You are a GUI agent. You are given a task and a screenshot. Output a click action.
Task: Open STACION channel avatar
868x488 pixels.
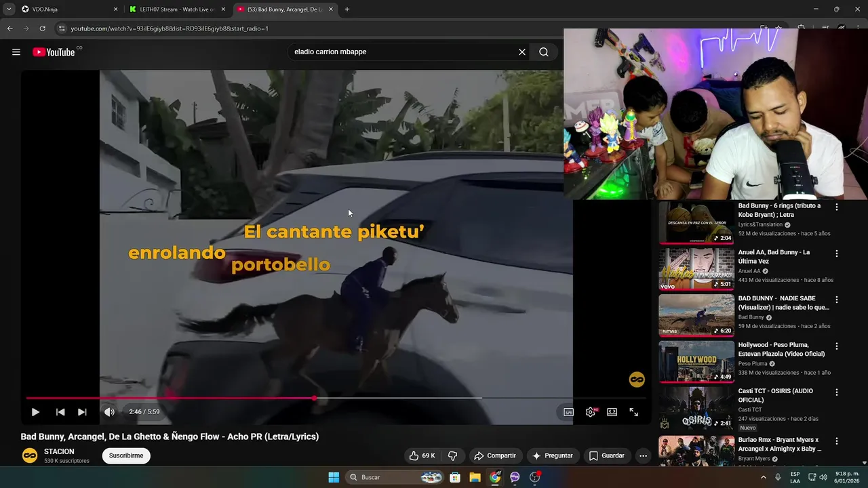30,455
